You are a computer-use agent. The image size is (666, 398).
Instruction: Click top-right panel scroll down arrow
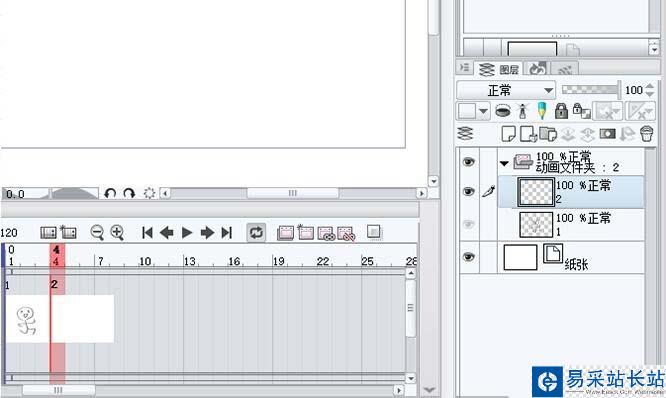pyautogui.click(x=654, y=50)
